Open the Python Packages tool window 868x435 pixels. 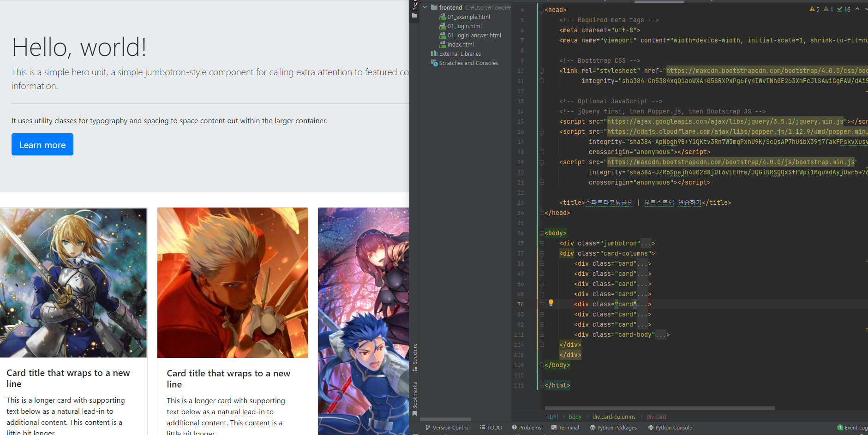coord(613,428)
